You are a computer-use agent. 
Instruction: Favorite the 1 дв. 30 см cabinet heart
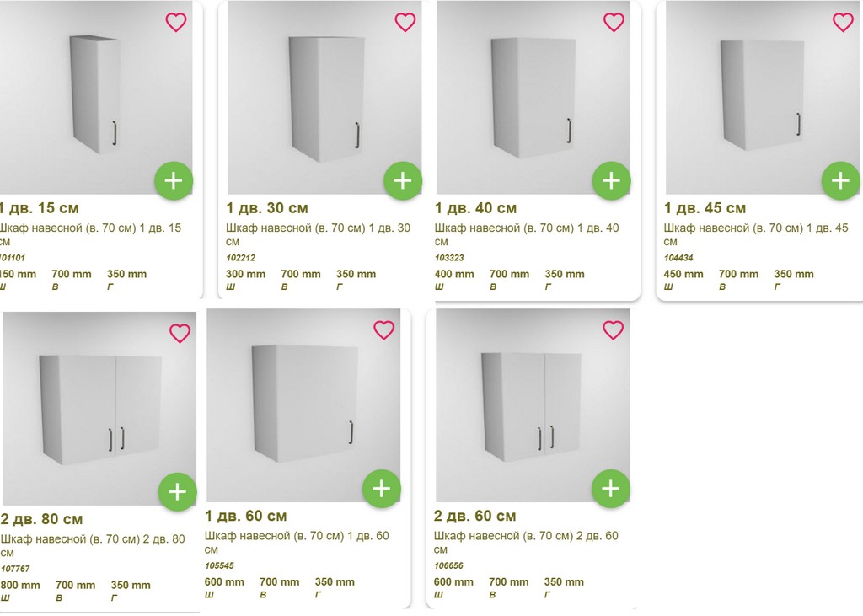[x=405, y=23]
